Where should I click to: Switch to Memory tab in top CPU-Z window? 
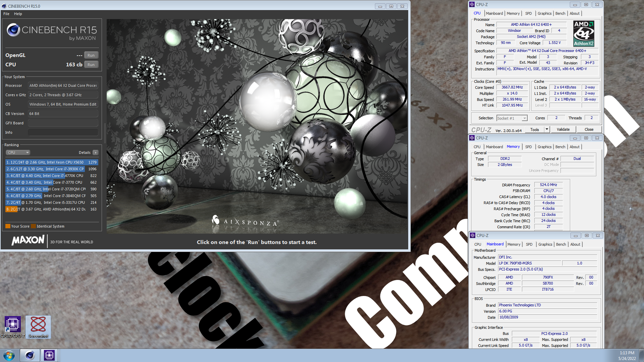click(513, 13)
